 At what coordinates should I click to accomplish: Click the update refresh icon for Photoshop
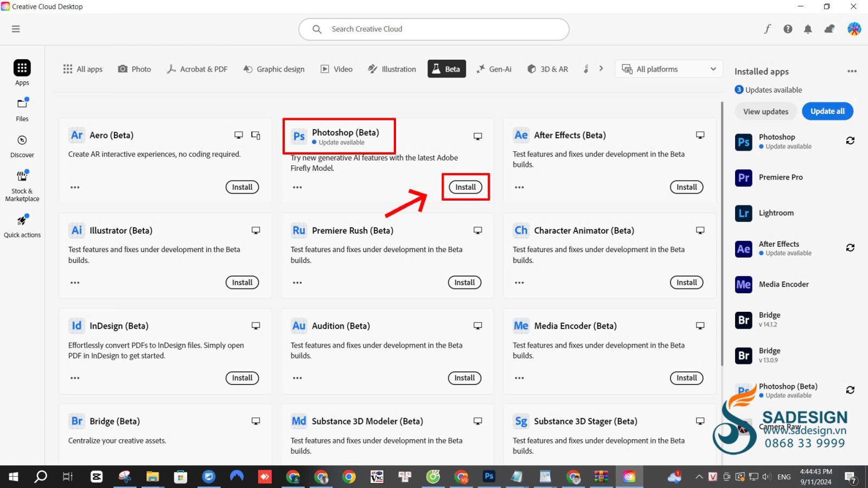850,140
